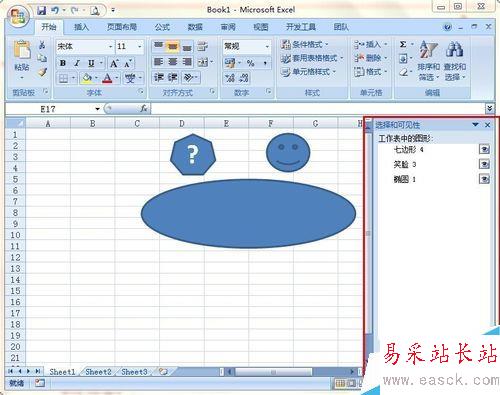
Task: Set top vertical alignment
Action: [159, 46]
